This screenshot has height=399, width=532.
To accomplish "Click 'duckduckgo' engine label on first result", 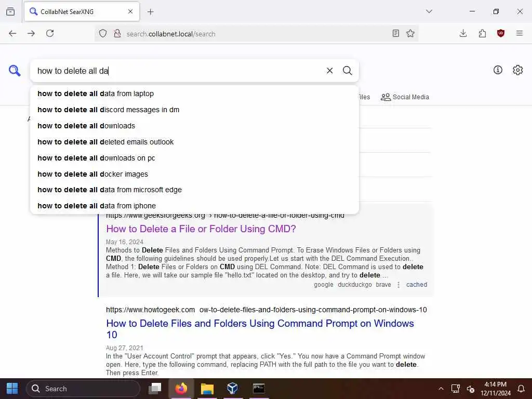I will [x=354, y=285].
